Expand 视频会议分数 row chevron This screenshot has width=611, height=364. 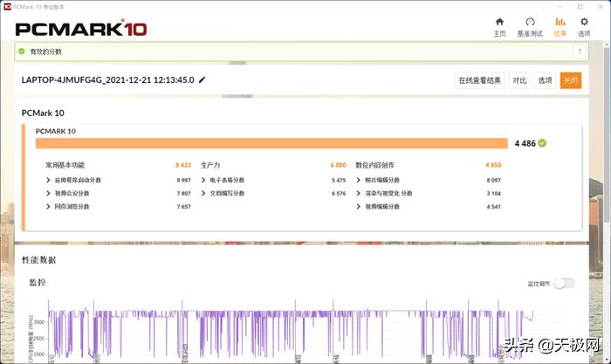(x=48, y=193)
